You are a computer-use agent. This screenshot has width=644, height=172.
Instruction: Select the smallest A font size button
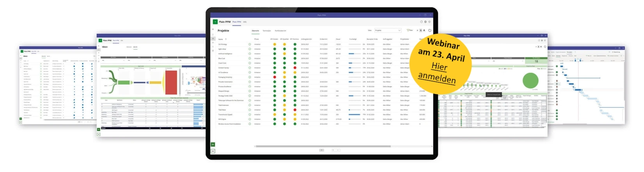tap(417, 30)
